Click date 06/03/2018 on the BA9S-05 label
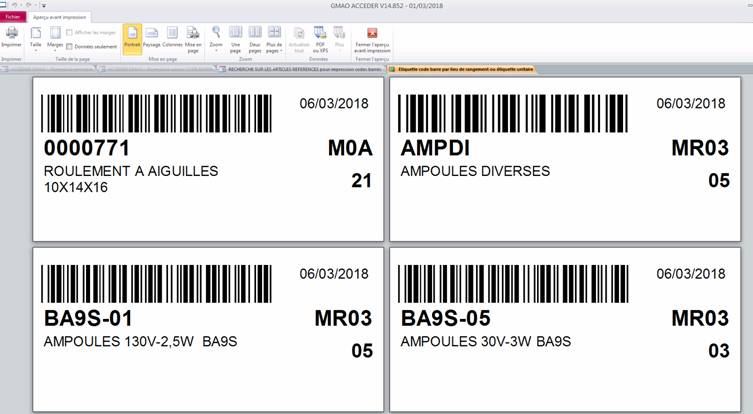Image resolution: width=753 pixels, height=414 pixels. [x=691, y=274]
